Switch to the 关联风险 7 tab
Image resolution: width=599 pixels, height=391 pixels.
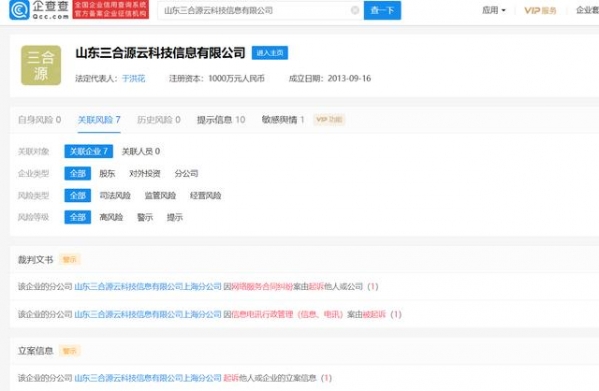99,120
